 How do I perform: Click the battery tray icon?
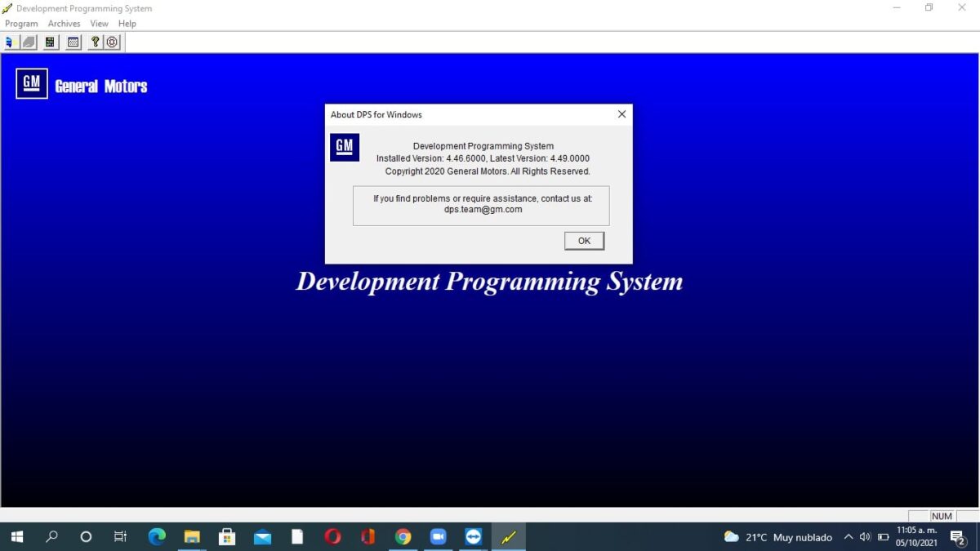tap(883, 537)
